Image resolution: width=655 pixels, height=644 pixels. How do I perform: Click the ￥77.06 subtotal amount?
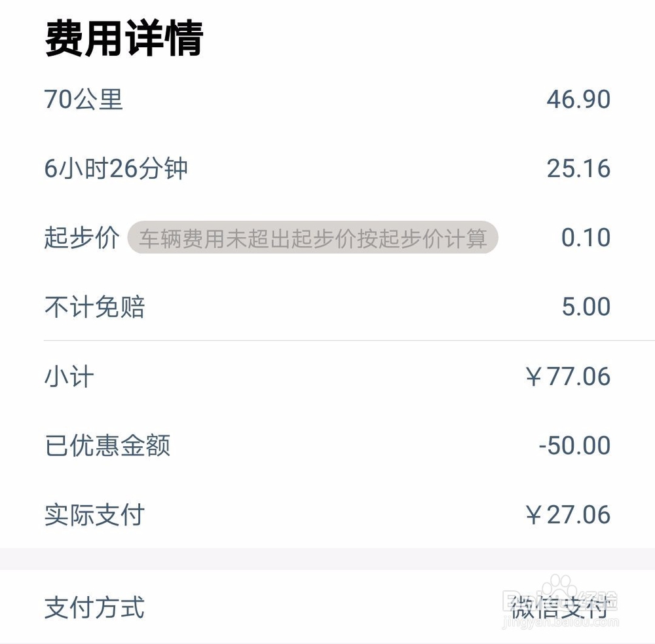click(568, 376)
